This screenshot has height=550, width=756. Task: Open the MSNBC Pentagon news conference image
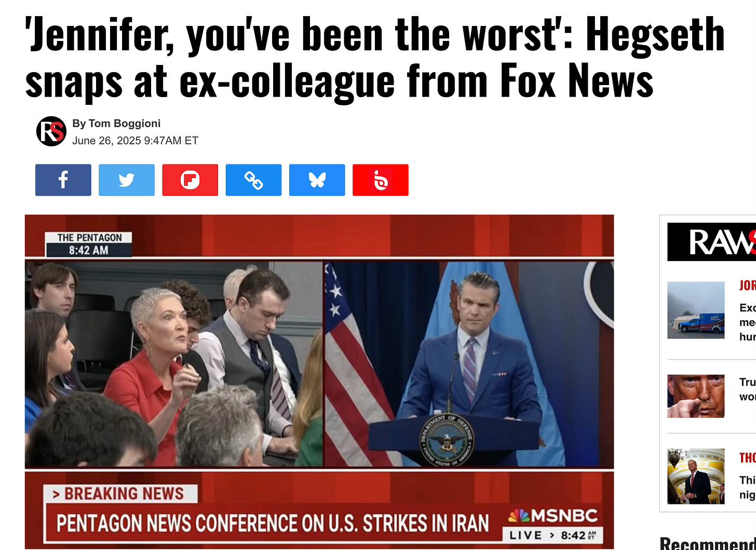[319, 382]
